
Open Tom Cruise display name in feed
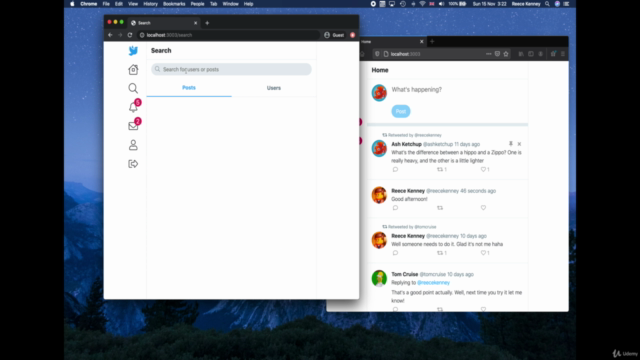coord(404,274)
